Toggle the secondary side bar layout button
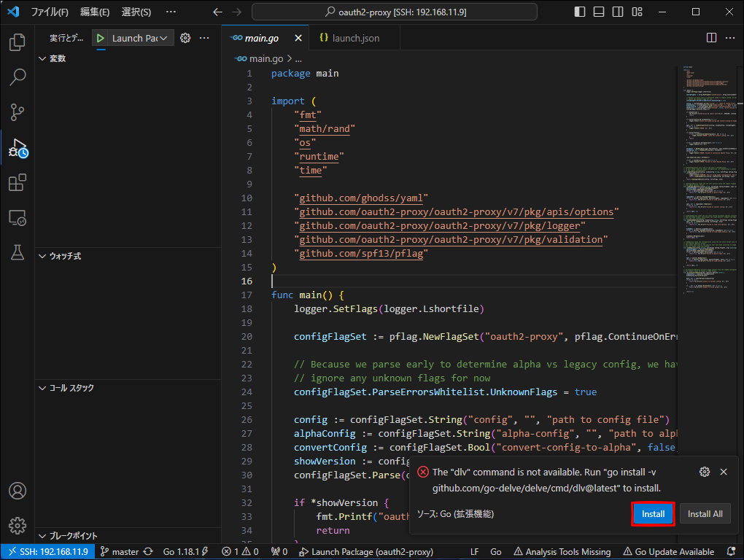This screenshot has width=744, height=560. [x=618, y=12]
